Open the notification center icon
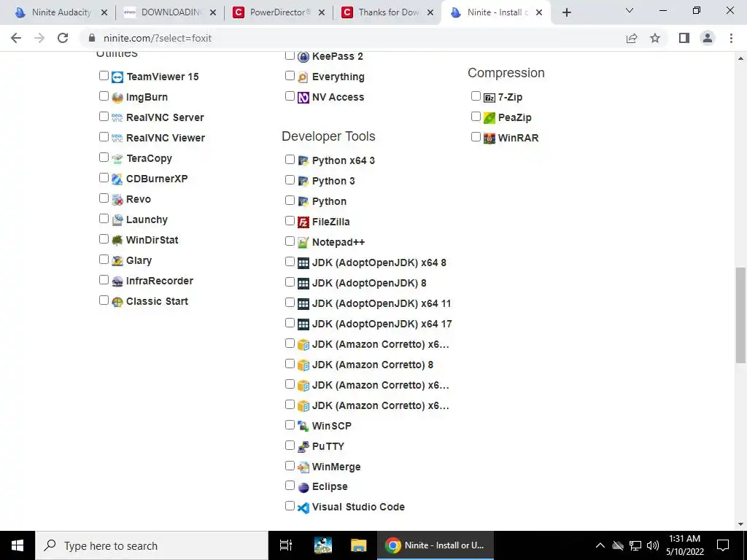This screenshot has height=560, width=747. (723, 545)
